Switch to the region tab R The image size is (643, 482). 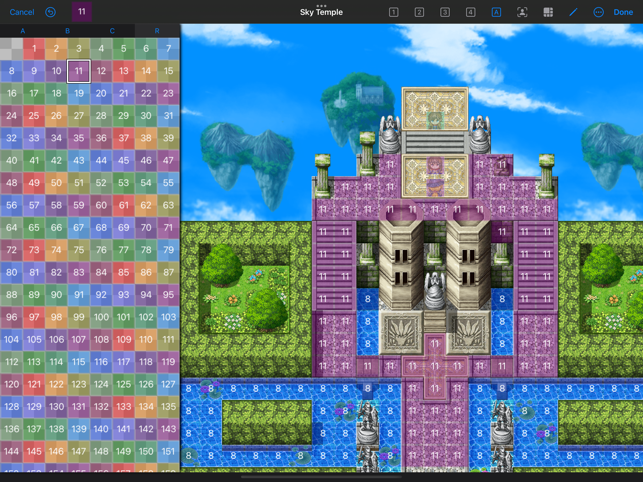pos(157,31)
